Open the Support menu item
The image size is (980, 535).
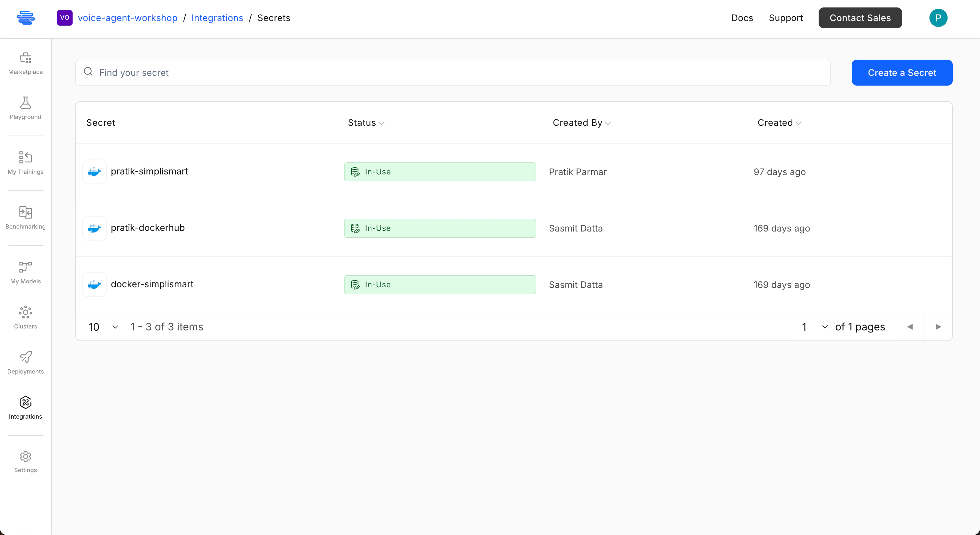[786, 18]
